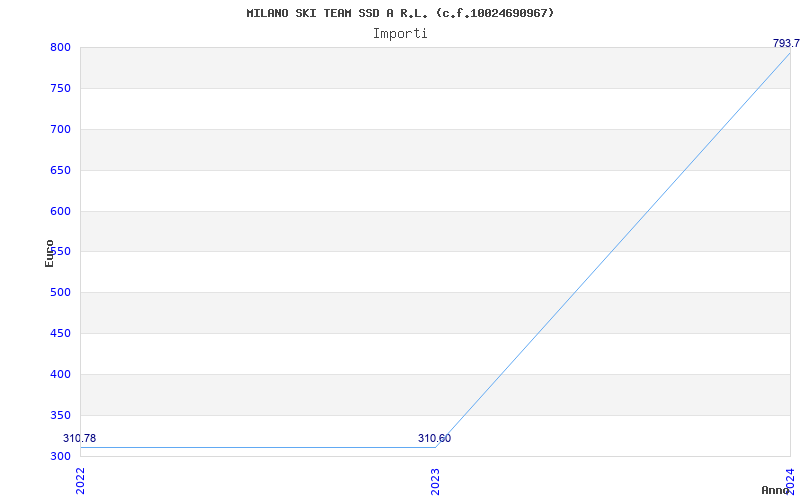Select the Importi subtitle text
800x500 pixels.
point(400,34)
